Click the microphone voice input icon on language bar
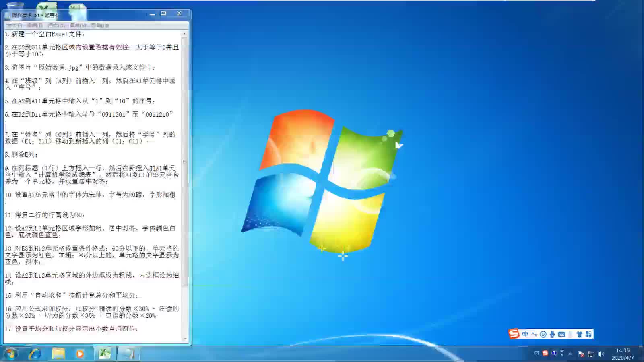This screenshot has height=362, width=644. pos(552,334)
